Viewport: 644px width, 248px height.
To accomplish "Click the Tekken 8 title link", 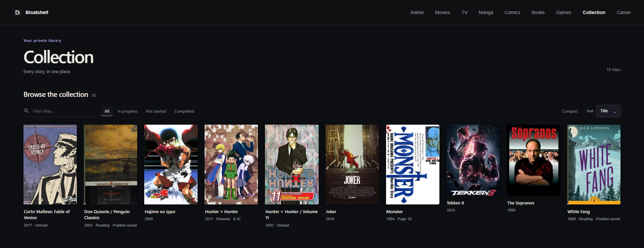I will 455,203.
